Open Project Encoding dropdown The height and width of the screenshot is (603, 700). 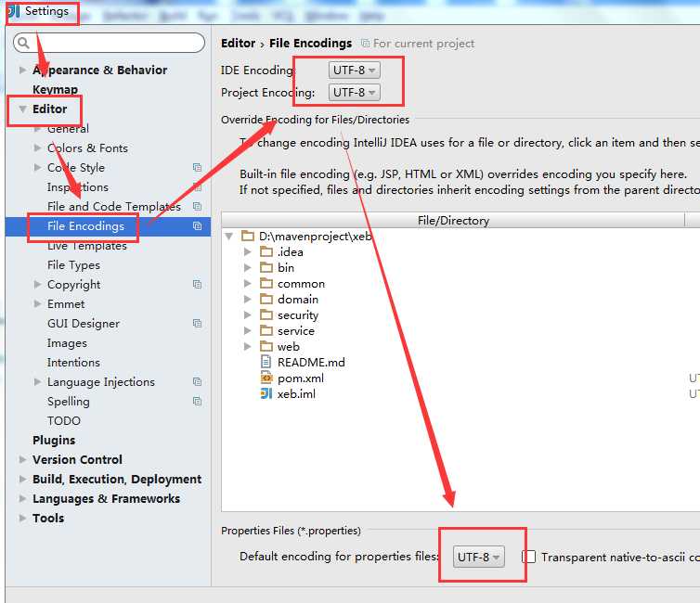click(x=355, y=93)
